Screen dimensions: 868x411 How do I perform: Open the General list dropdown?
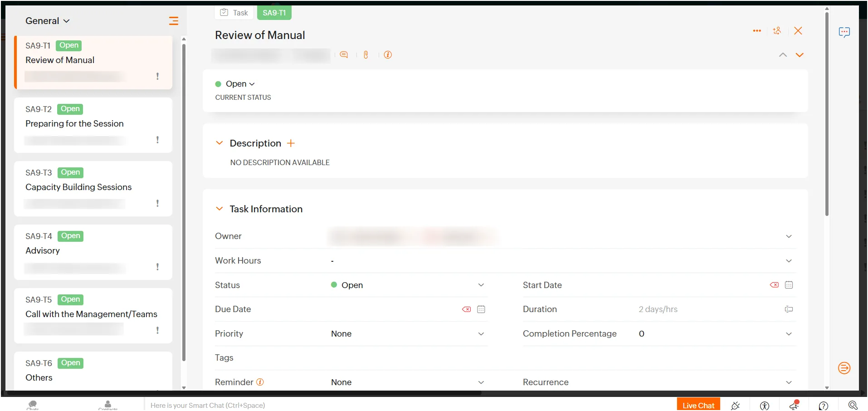coord(48,21)
